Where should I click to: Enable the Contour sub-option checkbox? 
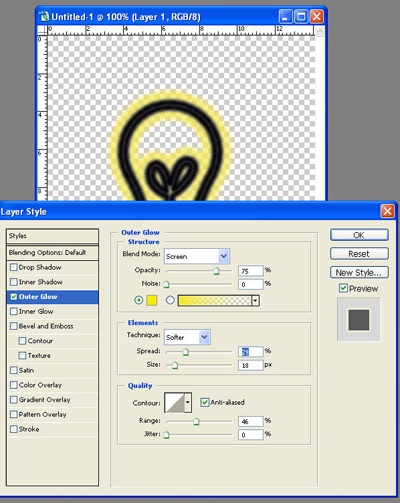tap(22, 341)
